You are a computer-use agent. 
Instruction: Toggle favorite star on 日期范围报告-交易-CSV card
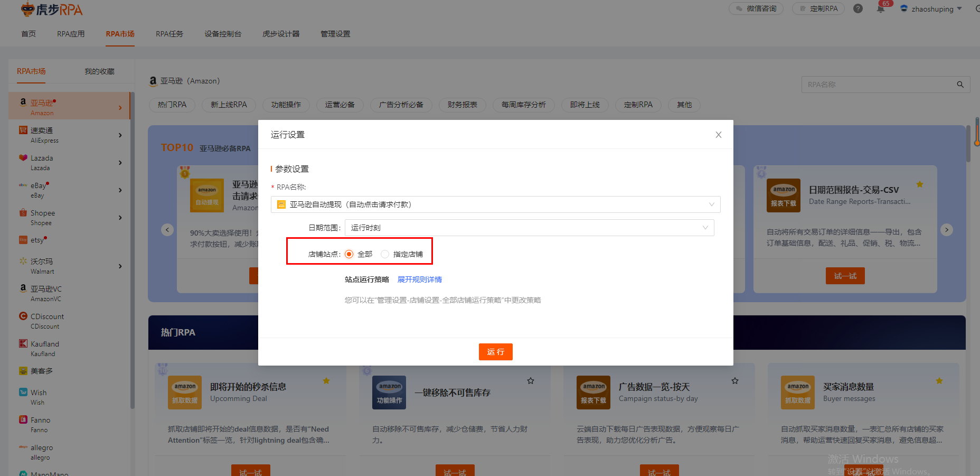click(x=920, y=184)
